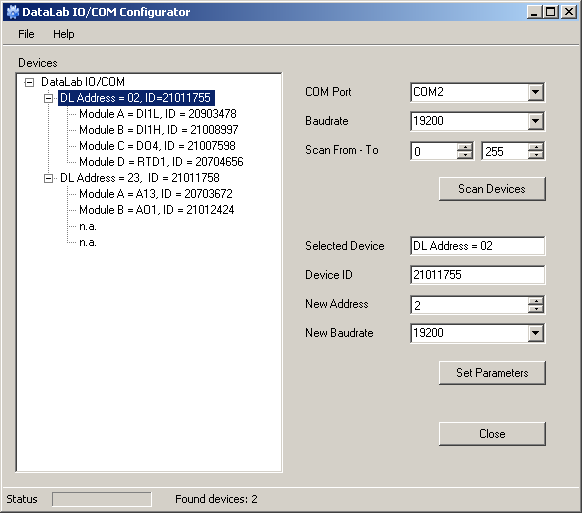Select Module B = DI1H, ID = 21008997
The width and height of the screenshot is (582, 513).
[158, 130]
